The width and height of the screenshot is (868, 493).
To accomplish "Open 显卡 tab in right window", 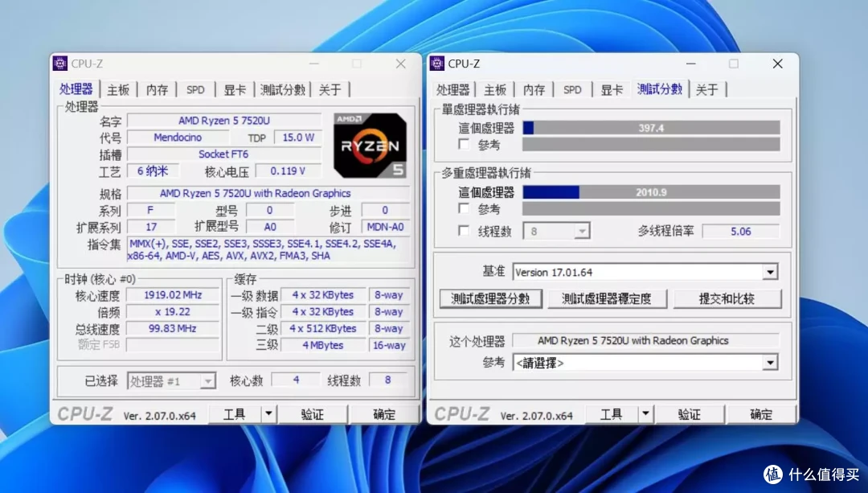I will point(612,90).
